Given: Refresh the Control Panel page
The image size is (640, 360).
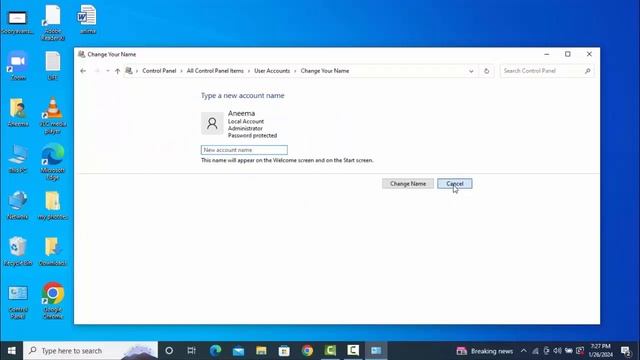Looking at the screenshot, I should click(486, 71).
